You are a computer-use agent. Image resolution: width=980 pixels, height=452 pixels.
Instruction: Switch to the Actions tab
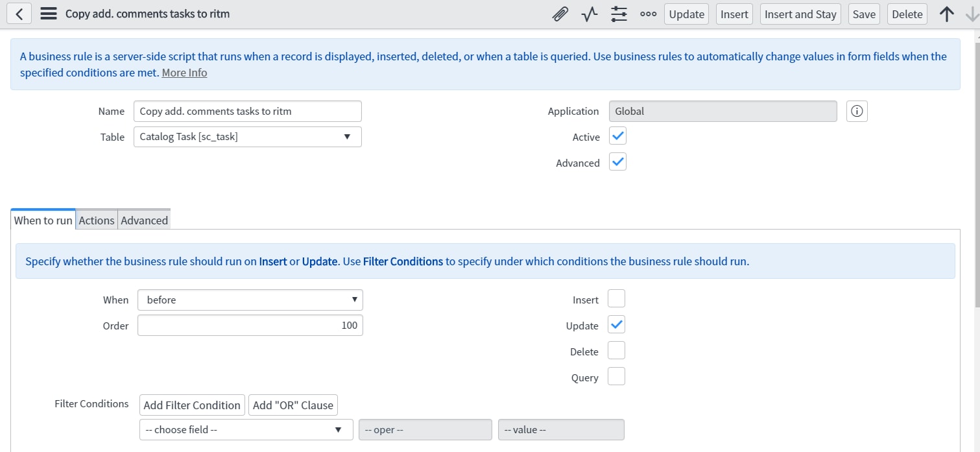[96, 220]
